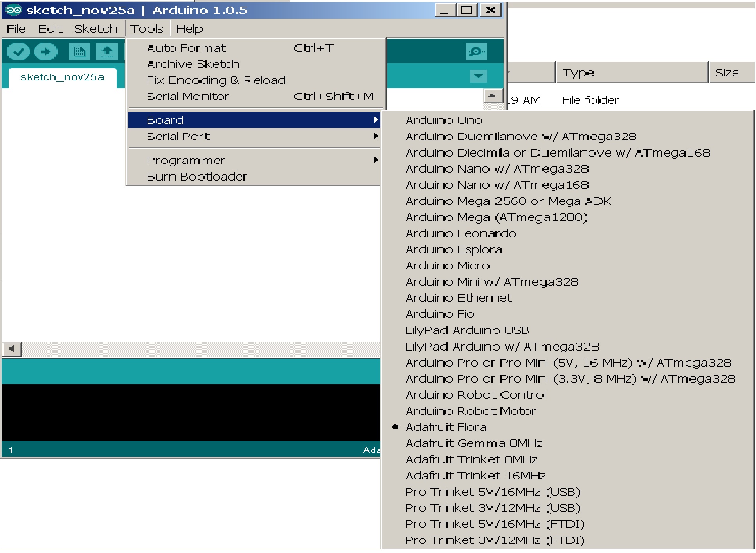756x553 pixels.
Task: Select Arduino Nano w/ ATmega168
Action: [567, 185]
